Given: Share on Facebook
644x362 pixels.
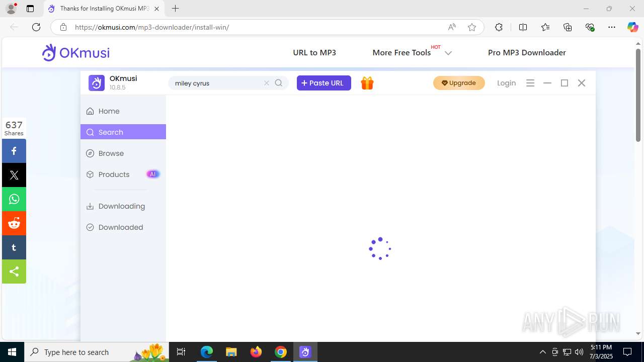Looking at the screenshot, I should tap(14, 151).
